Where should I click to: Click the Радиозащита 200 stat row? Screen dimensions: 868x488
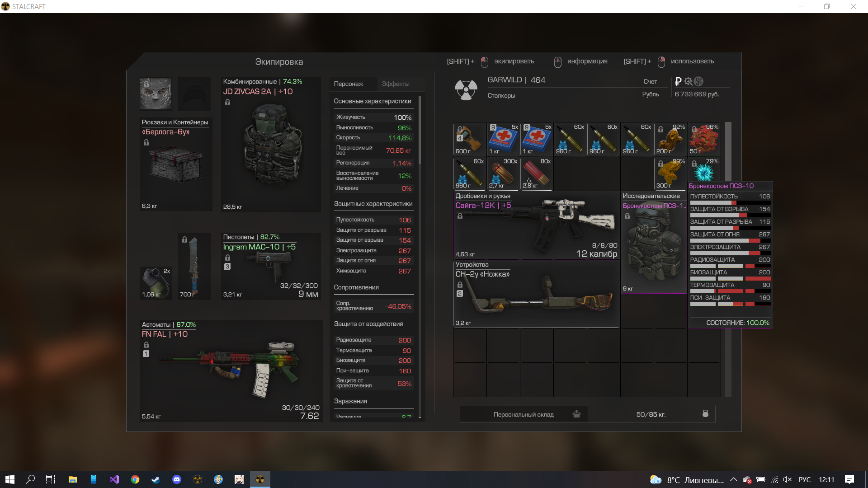(373, 340)
